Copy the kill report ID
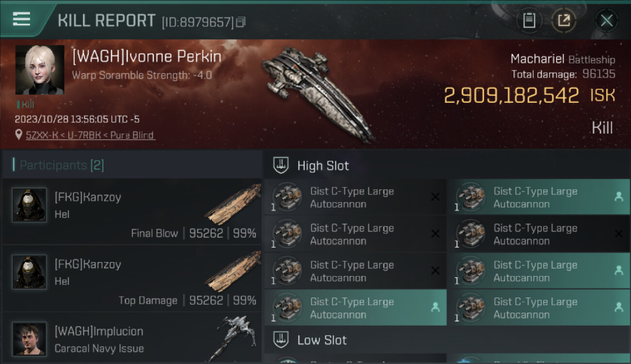The height and width of the screenshot is (364, 631). point(241,22)
